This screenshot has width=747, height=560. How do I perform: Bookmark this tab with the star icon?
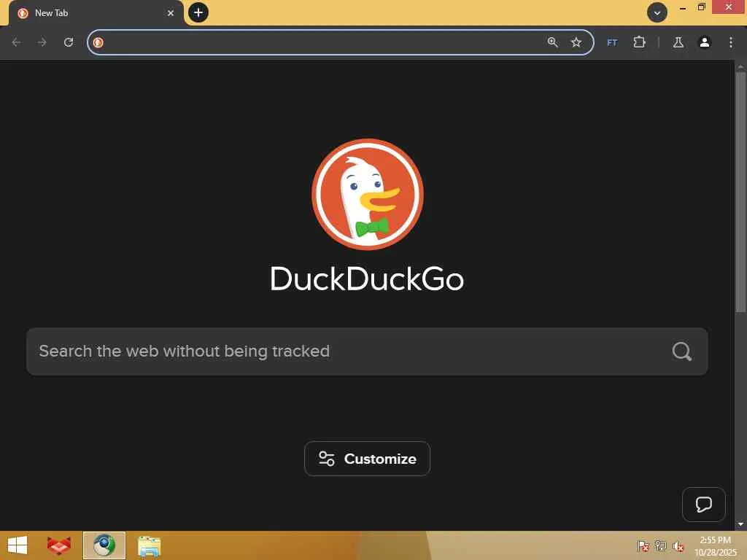pos(576,42)
